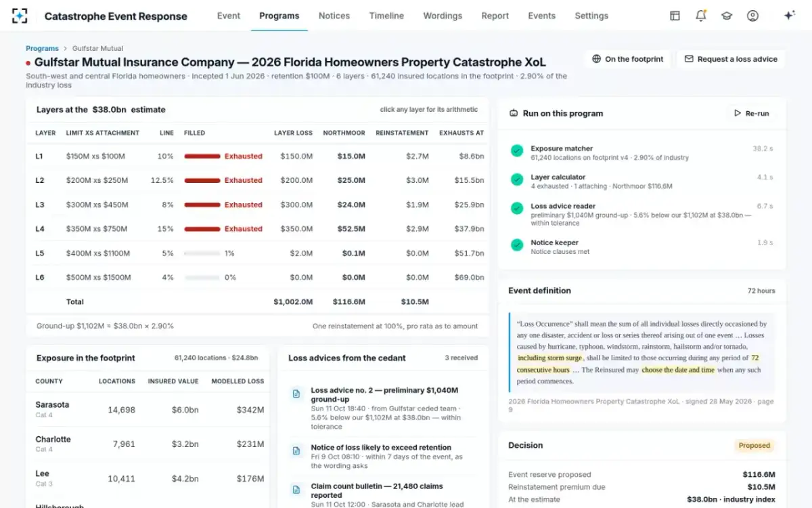Click the REINSTATEMENT column header

[x=403, y=133]
